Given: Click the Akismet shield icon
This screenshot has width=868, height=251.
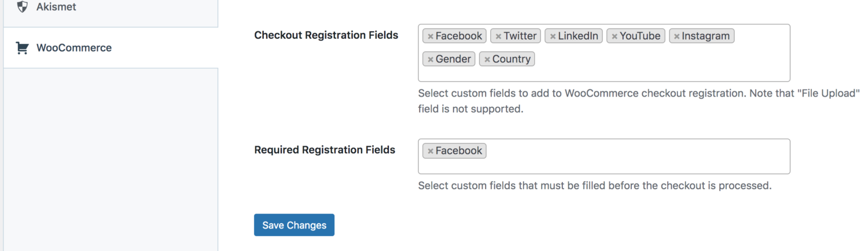Looking at the screenshot, I should [x=22, y=7].
